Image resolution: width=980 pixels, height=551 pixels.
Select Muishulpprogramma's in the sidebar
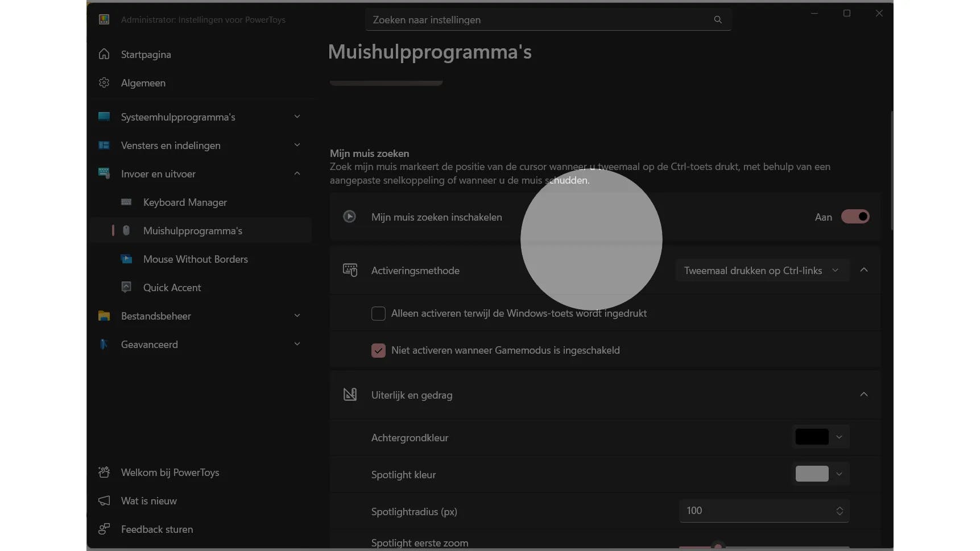point(201,230)
